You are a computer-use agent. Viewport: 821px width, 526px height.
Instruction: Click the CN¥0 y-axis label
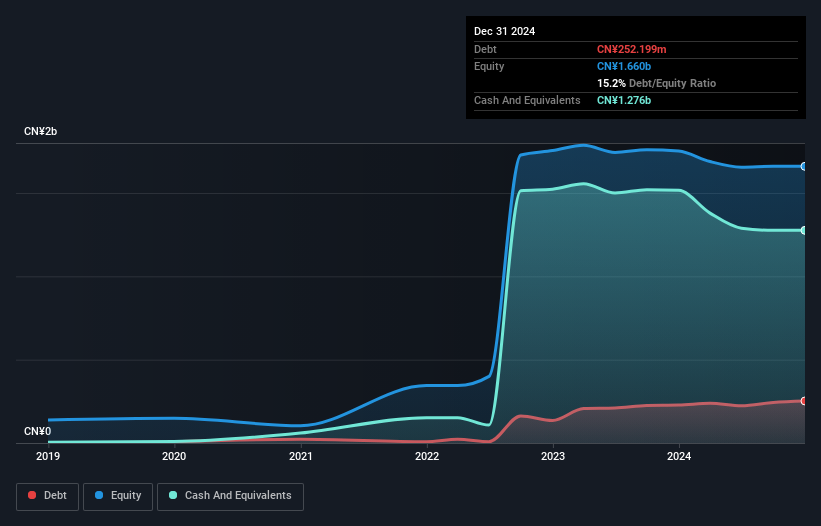click(x=38, y=431)
